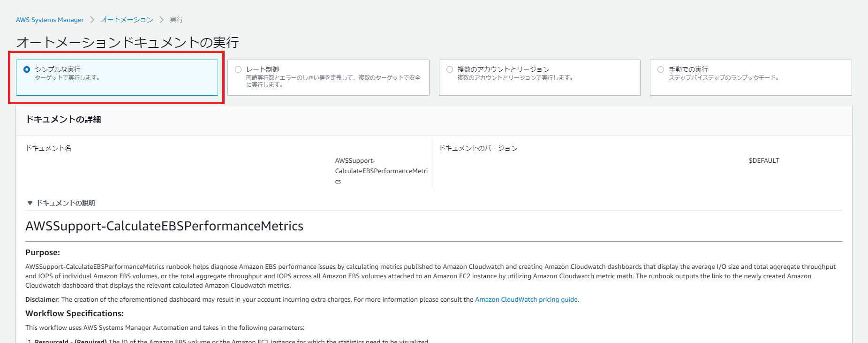868x343 pixels.
Task: Click the large AWSSupport-CalculateEBSPerformanceMetrics heading
Action: 165,226
